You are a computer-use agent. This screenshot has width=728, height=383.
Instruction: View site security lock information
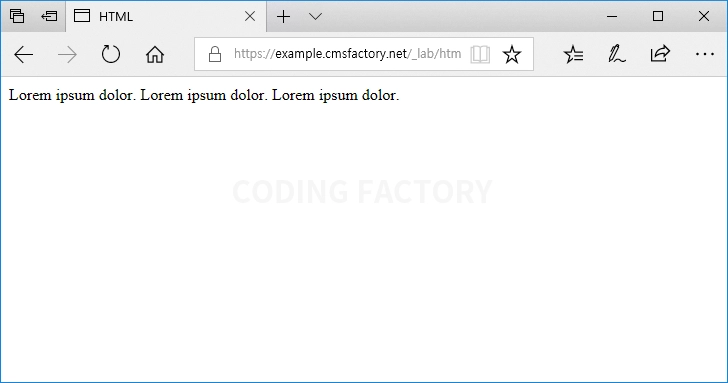click(214, 54)
